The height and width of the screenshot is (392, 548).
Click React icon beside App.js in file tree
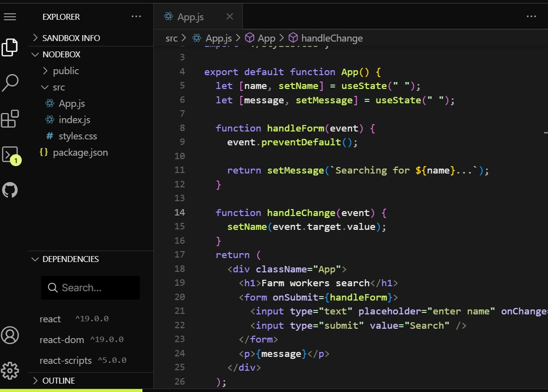(x=50, y=103)
